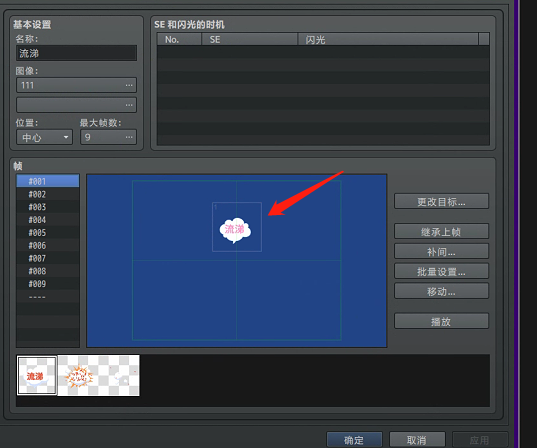Image resolution: width=537 pixels, height=448 pixels.
Task: Select the small white cloud pattern thumbnail
Action: (119, 376)
